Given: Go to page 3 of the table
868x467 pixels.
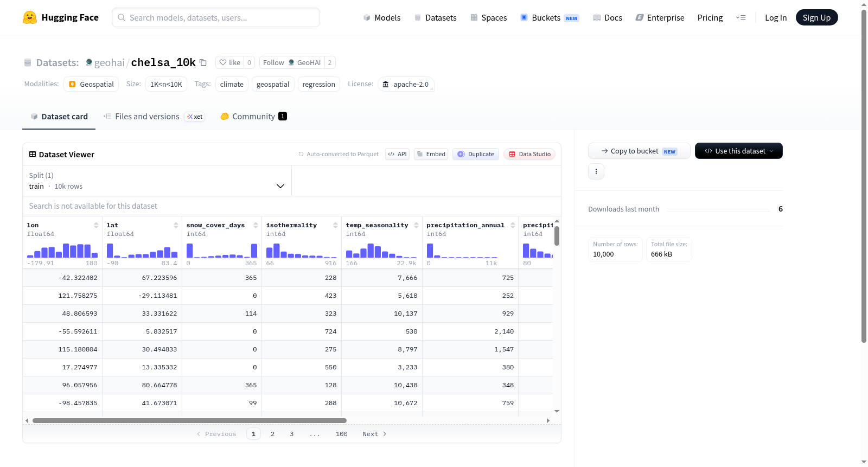Looking at the screenshot, I should click(291, 434).
